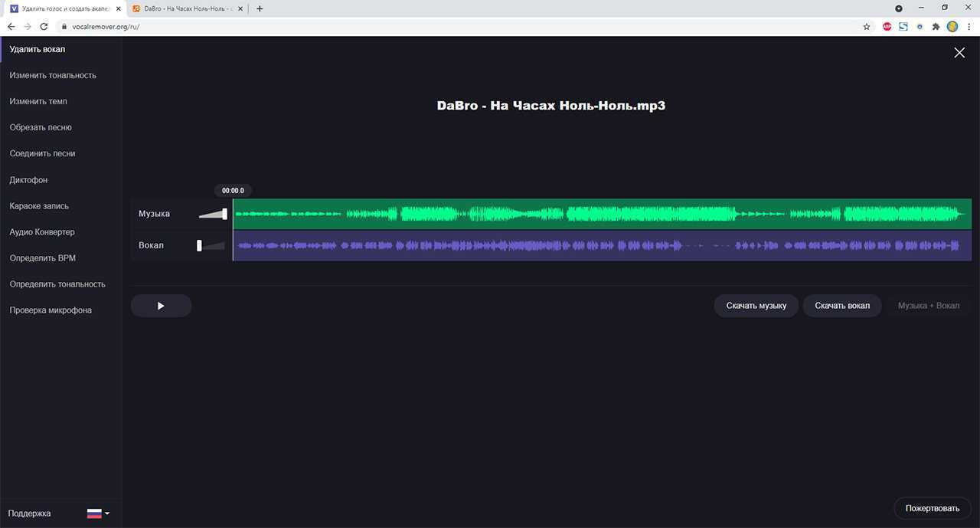Open Определить тональность in the sidebar
This screenshot has height=528, width=980.
[57, 284]
